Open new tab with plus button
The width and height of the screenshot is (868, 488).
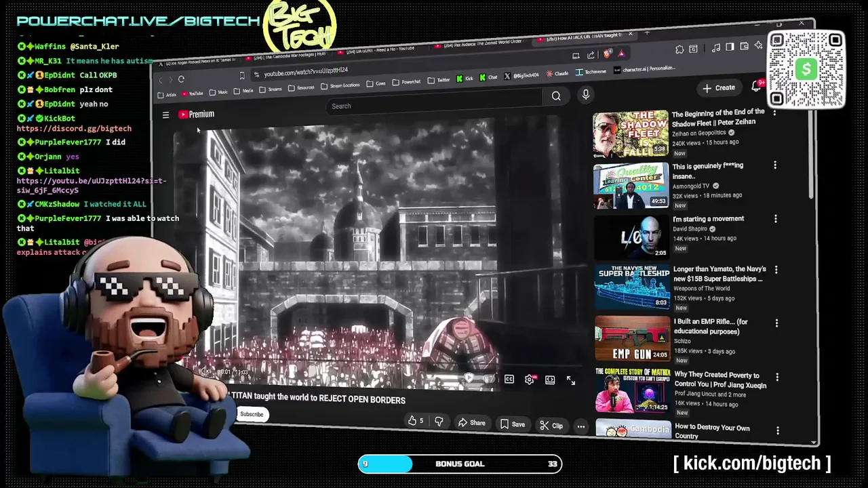(x=647, y=33)
